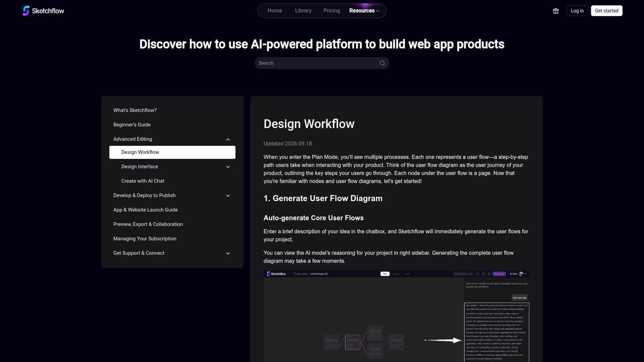
Task: Click the Get started button
Action: 607,11
